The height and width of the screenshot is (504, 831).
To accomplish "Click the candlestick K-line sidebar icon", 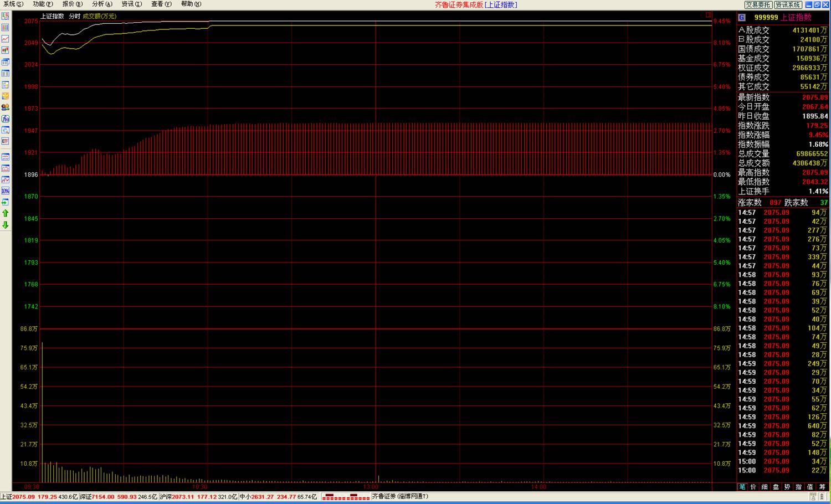I will (x=6, y=50).
